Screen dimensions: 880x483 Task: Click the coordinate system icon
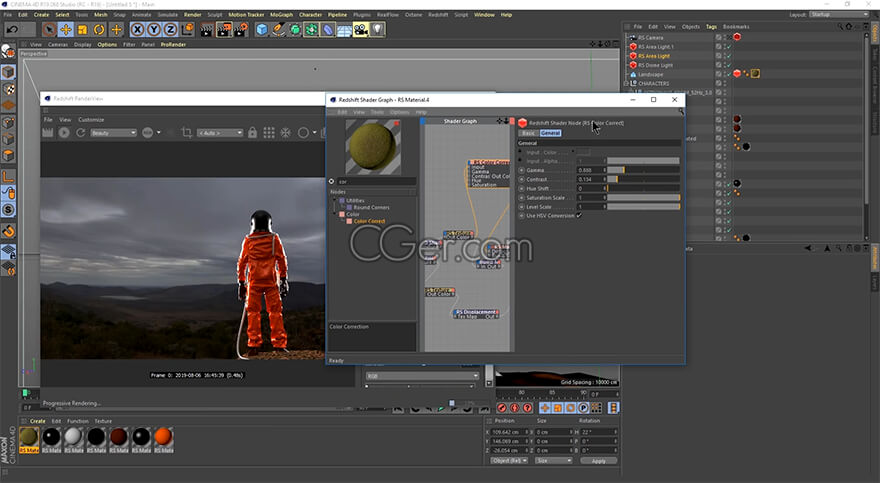click(187, 29)
